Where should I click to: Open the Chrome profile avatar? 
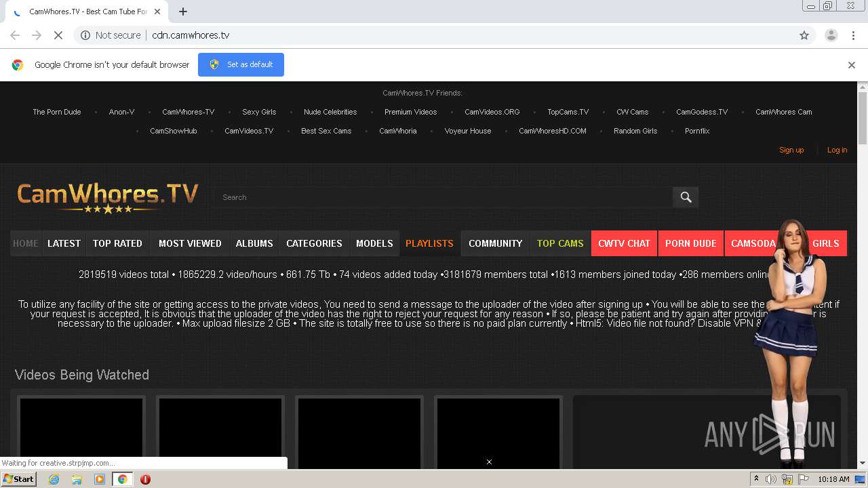pyautogui.click(x=831, y=35)
